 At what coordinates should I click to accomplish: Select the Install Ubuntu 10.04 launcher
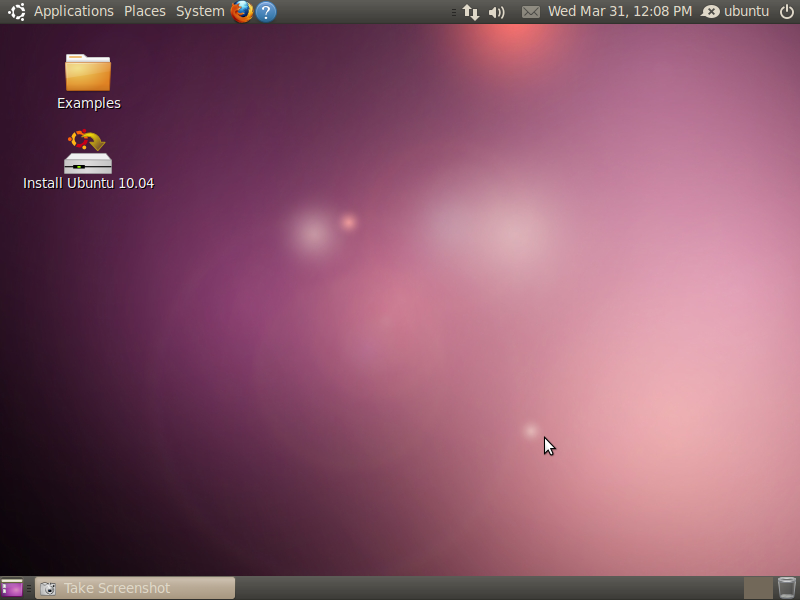pyautogui.click(x=88, y=153)
